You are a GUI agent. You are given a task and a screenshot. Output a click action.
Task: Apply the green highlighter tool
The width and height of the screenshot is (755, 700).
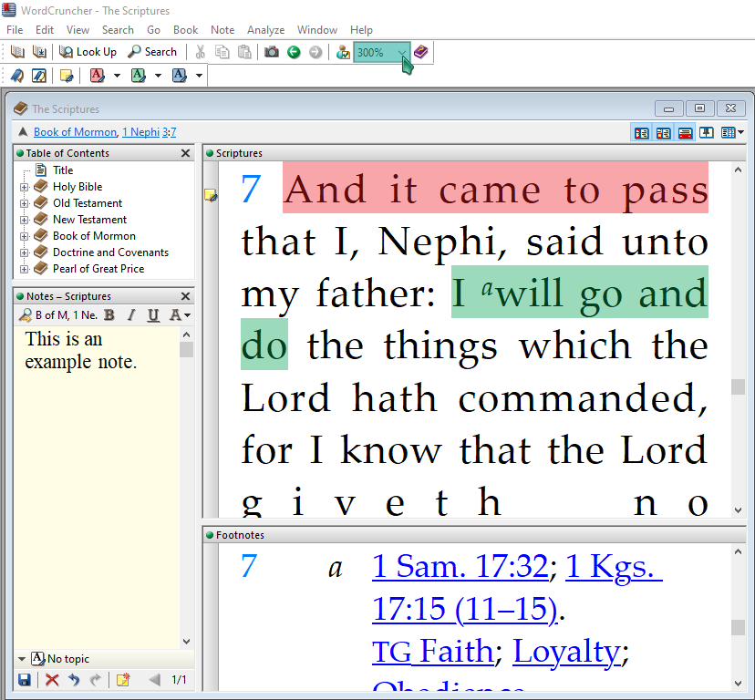[139, 76]
